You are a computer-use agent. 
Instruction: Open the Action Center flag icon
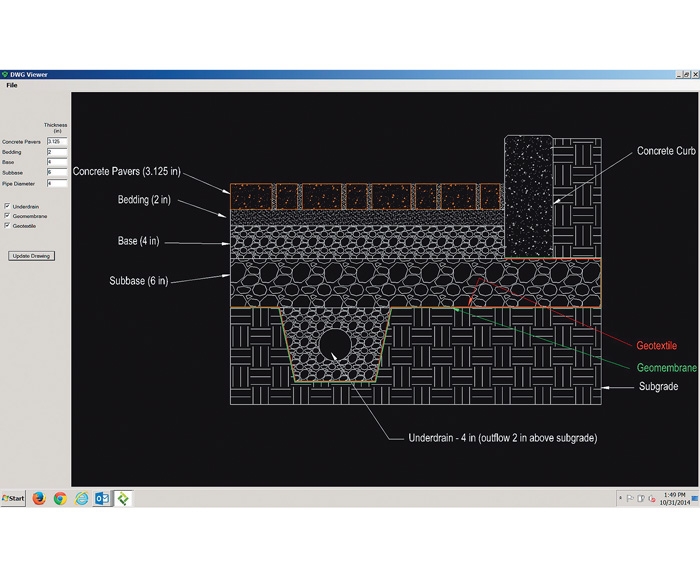click(x=631, y=498)
